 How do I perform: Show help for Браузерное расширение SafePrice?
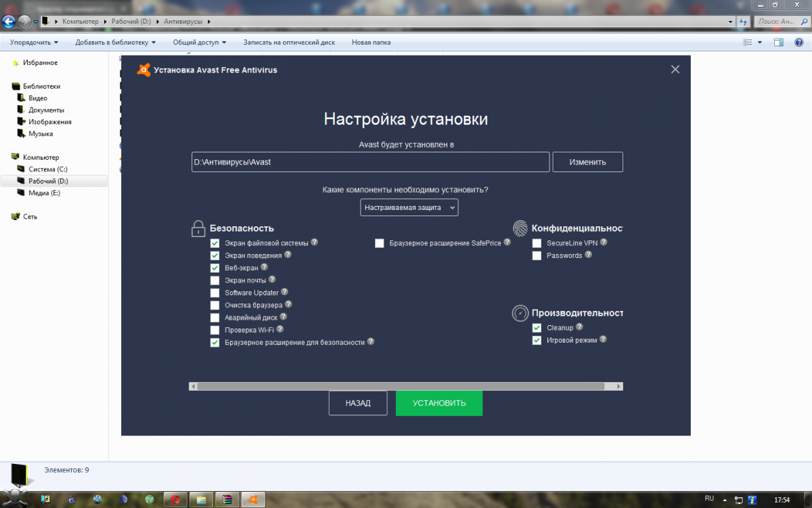[x=507, y=242]
